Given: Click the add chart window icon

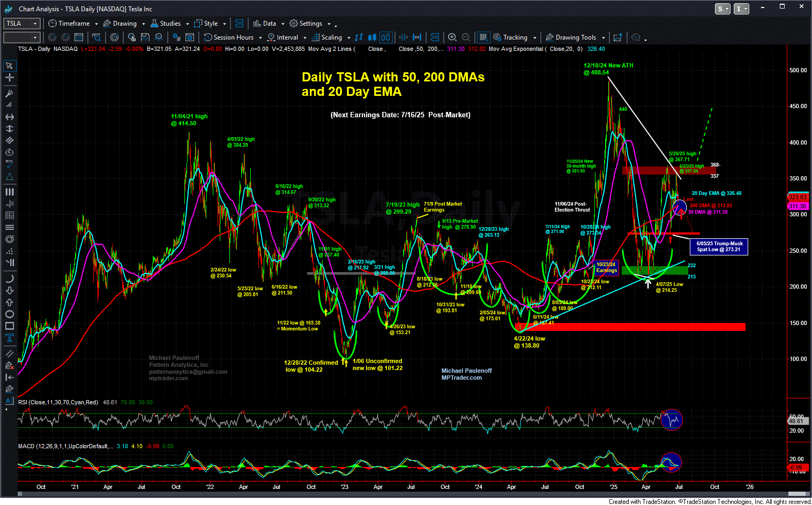Looking at the screenshot, I should pyautogui.click(x=618, y=37).
